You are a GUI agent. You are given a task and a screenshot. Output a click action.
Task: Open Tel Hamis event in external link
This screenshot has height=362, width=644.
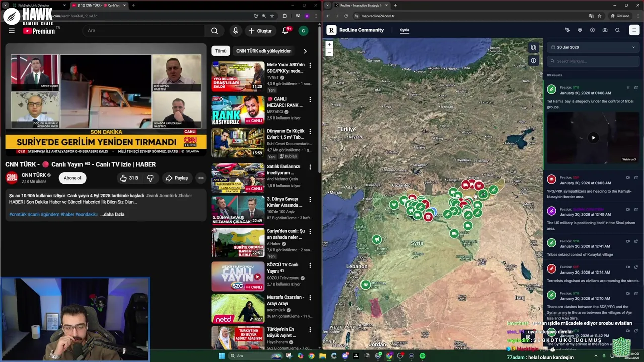[636, 87]
